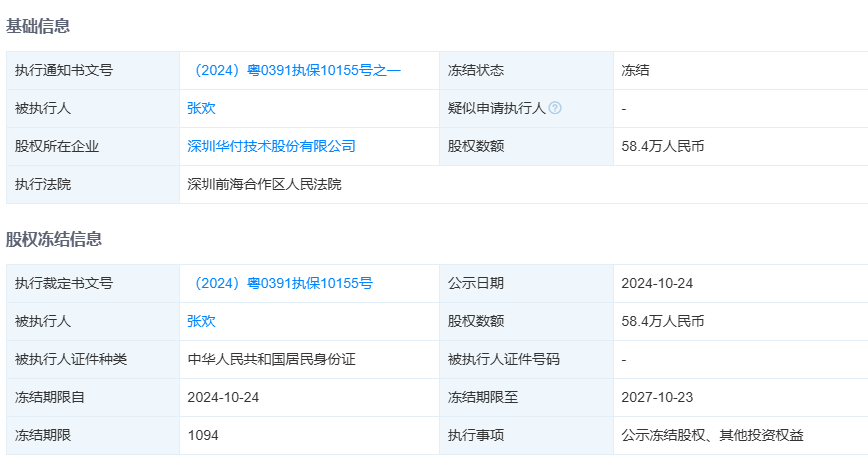
Task: Open 张欢 link in 基础信息 section
Action: click(x=201, y=108)
